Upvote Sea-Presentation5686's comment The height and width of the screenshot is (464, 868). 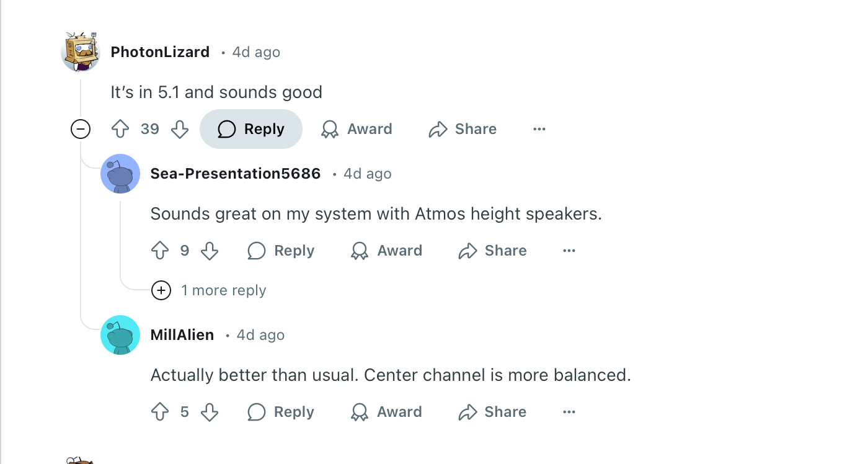160,251
